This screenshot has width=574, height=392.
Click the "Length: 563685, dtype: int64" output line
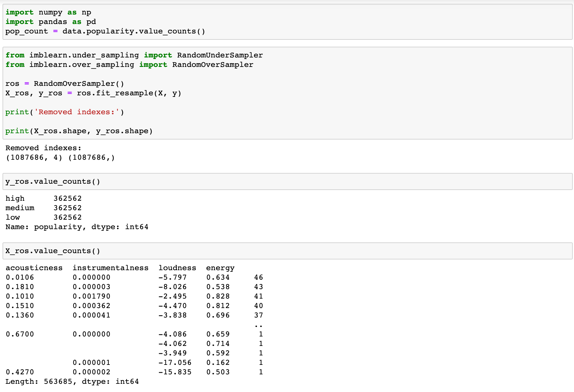coord(72,382)
